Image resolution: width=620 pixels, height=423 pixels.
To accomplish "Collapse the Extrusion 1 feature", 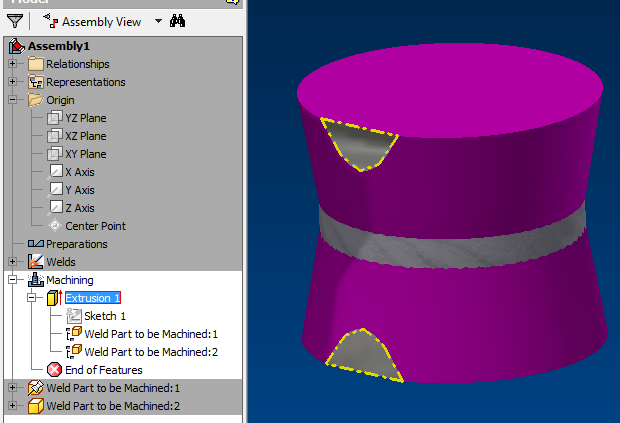I will 31,297.
